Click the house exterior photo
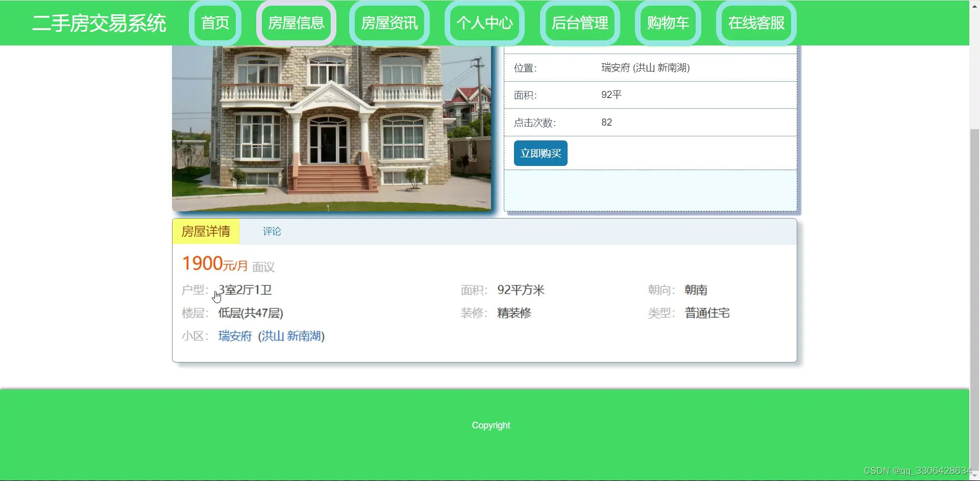 click(331, 128)
